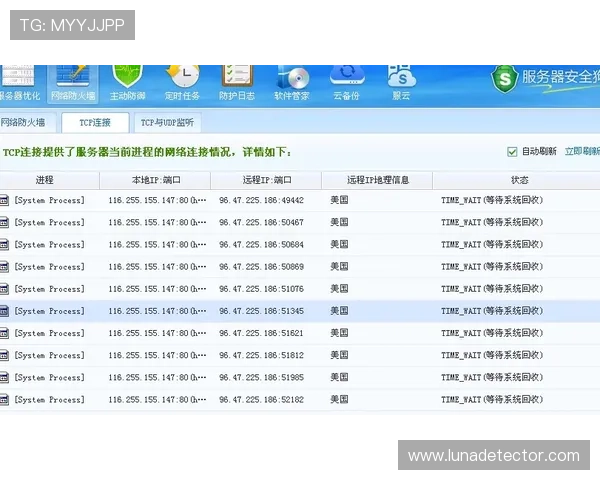The width and height of the screenshot is (600, 480).
Task: Select remote address 96.47.225.186:51345
Action: [x=261, y=311]
